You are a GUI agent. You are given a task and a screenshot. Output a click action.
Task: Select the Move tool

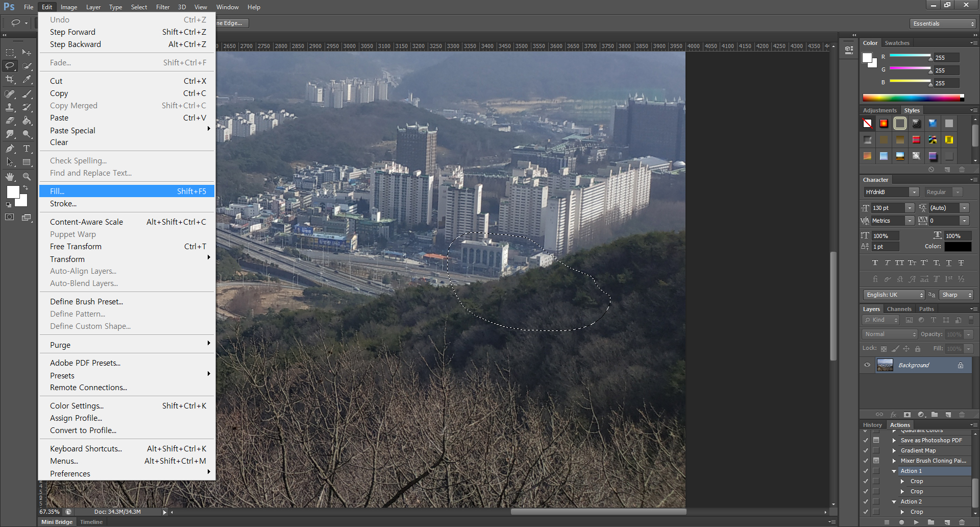(27, 53)
